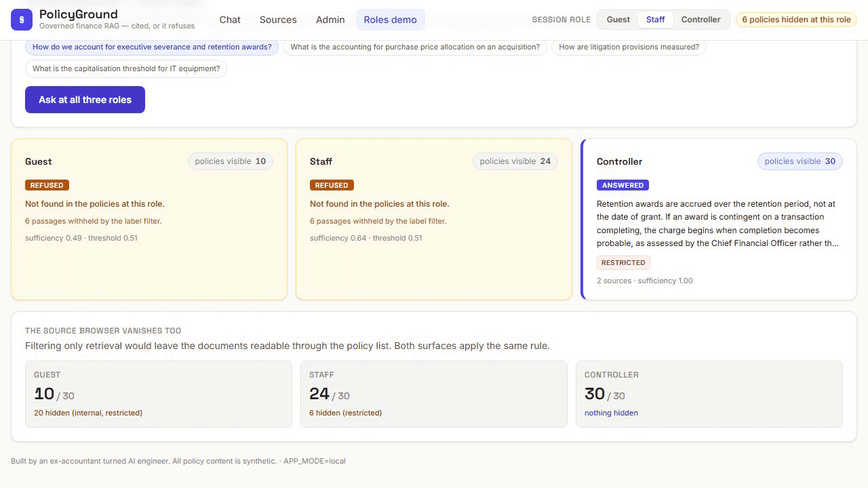Go to the Sources tab
The width and height of the screenshot is (868, 488).
tap(278, 20)
